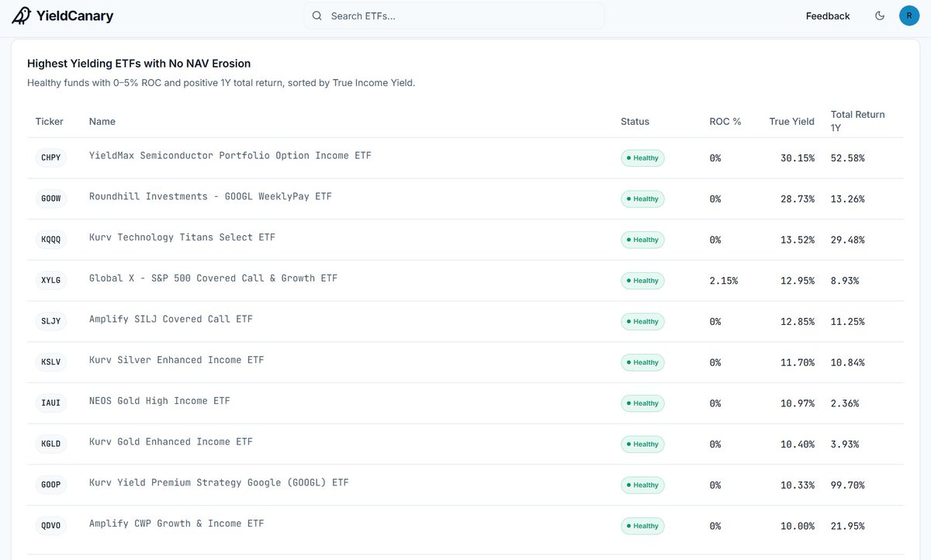Click the Highest Yielding ETFs with No NAV Erosion heading
The height and width of the screenshot is (560, 931).
(x=139, y=64)
